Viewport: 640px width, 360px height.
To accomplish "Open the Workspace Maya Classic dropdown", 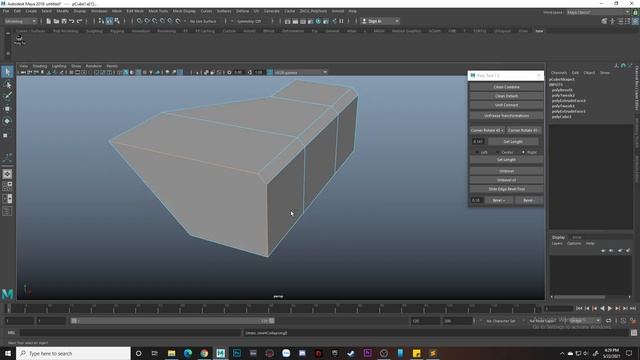I will pyautogui.click(x=598, y=12).
